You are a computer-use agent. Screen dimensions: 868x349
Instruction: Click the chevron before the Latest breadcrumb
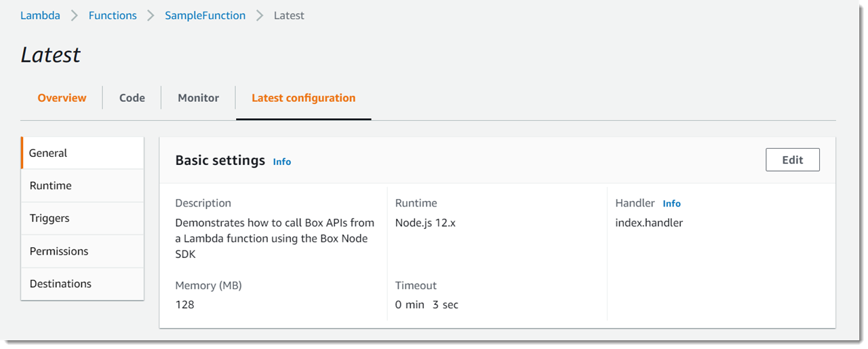[x=260, y=15]
